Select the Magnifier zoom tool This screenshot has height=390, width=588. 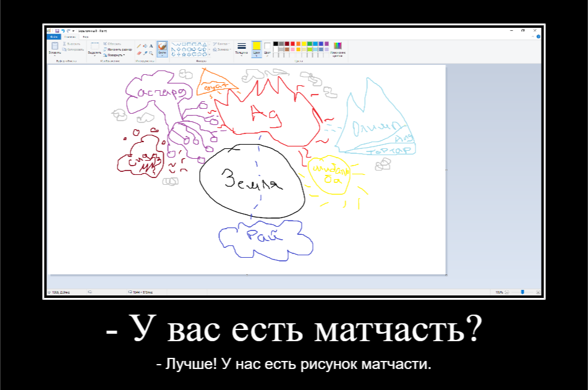tap(151, 53)
